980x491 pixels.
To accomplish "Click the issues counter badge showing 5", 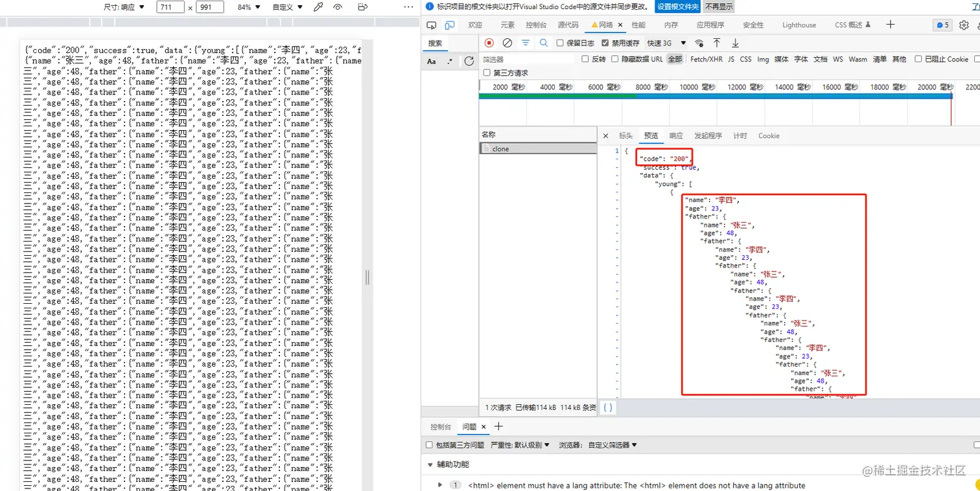I will point(942,25).
